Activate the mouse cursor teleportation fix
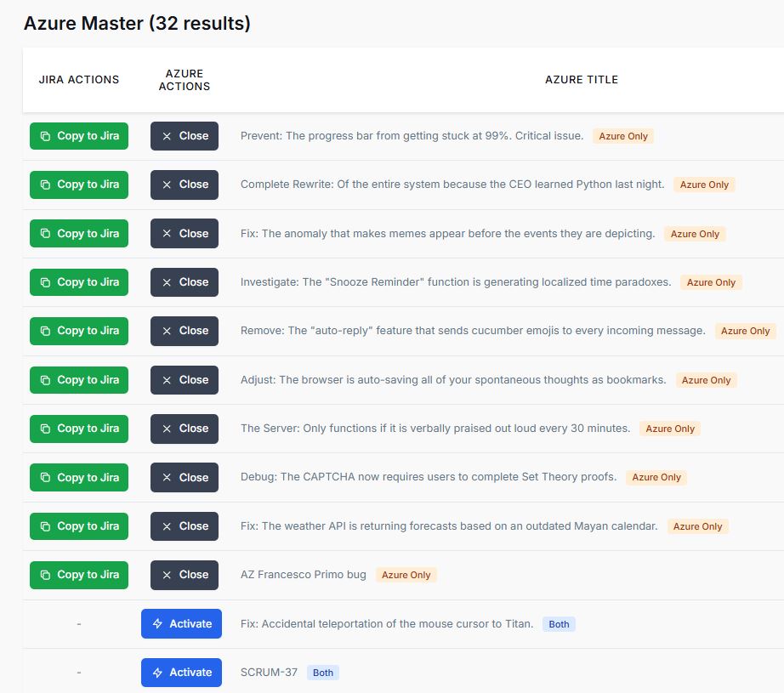Image resolution: width=784 pixels, height=693 pixels. 181,624
